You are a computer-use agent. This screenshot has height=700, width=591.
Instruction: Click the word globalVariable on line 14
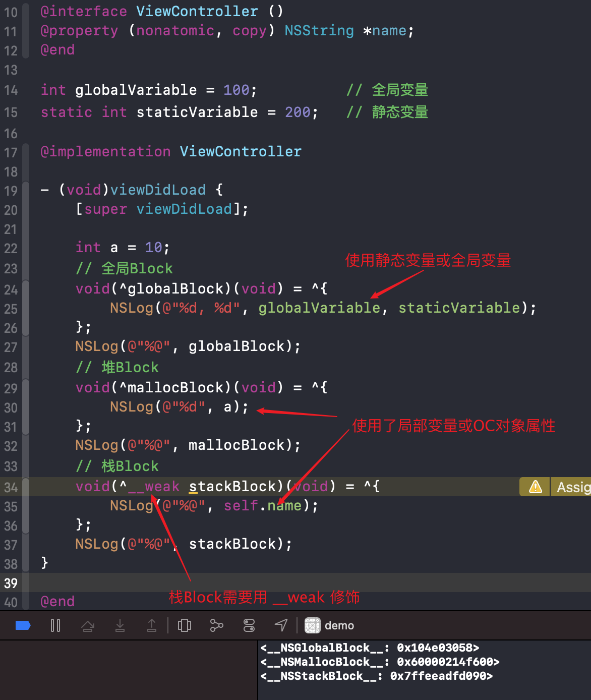tap(136, 90)
